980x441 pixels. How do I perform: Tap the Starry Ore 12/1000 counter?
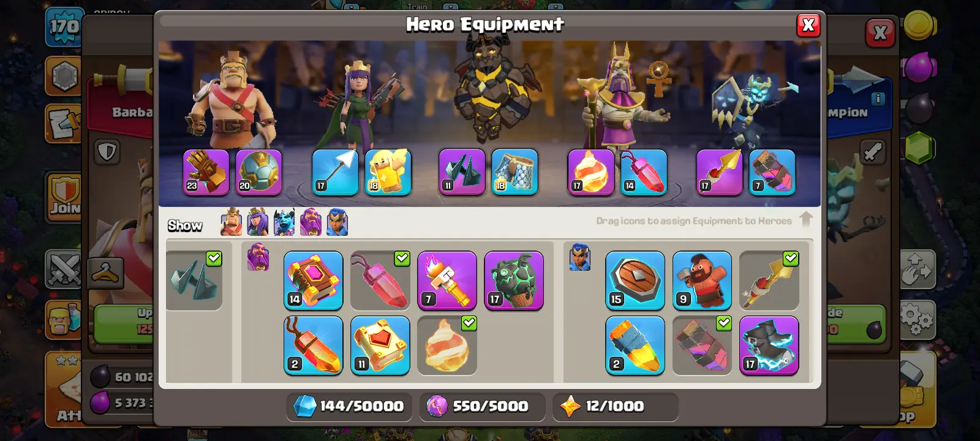click(x=614, y=406)
